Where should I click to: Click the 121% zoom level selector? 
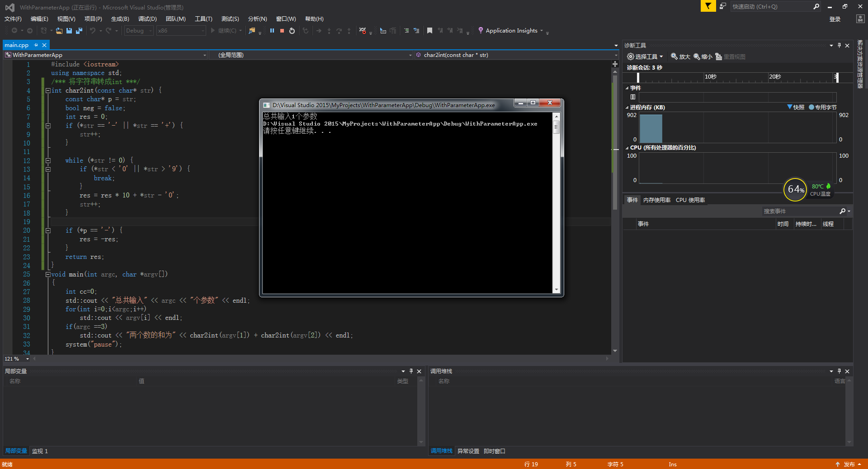[14, 358]
